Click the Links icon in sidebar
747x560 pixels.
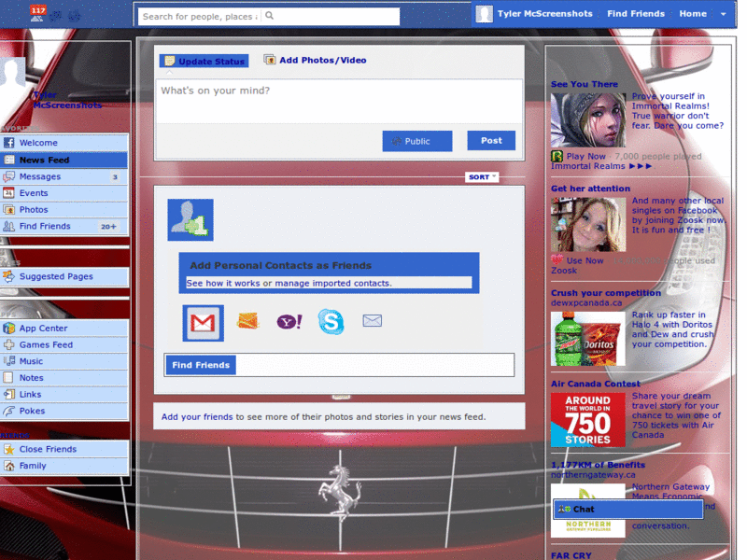click(x=8, y=394)
